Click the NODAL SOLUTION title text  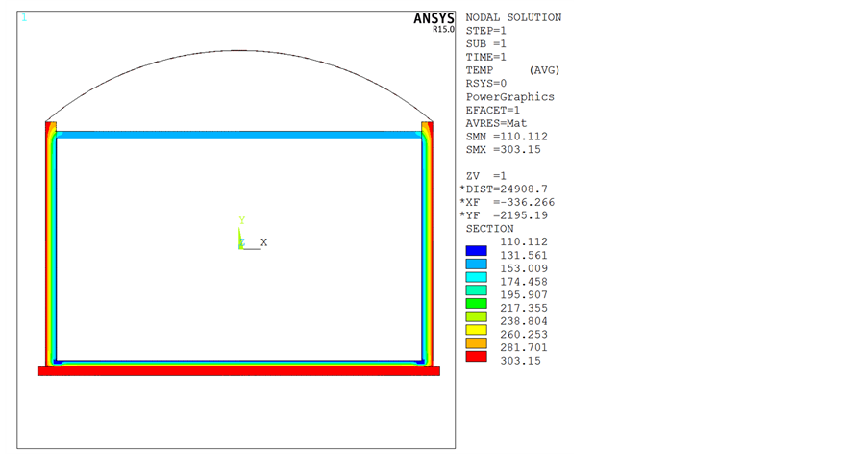coord(513,17)
